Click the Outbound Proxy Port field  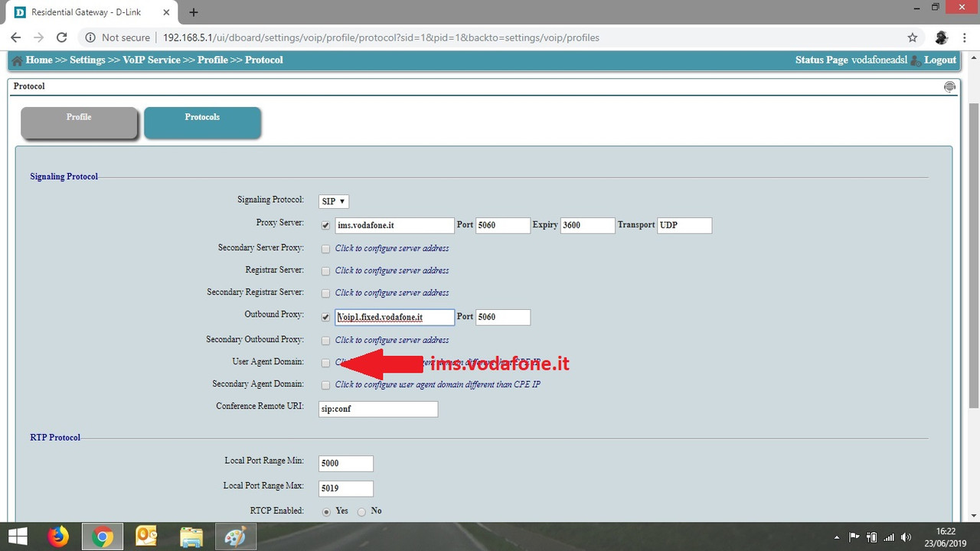coord(503,317)
